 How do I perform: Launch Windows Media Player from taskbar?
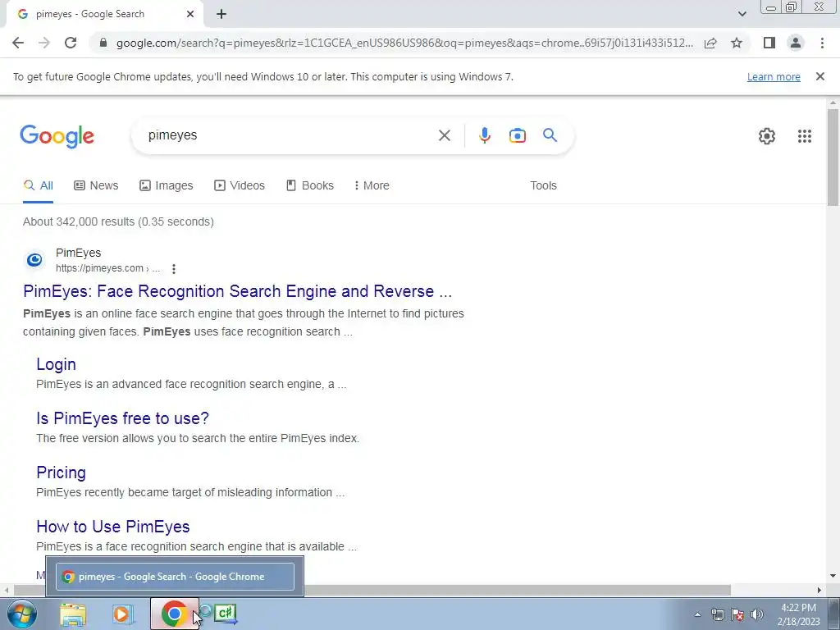point(121,614)
